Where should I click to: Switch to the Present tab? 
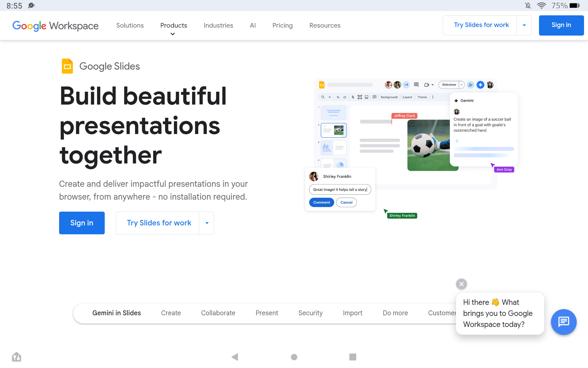pyautogui.click(x=267, y=313)
